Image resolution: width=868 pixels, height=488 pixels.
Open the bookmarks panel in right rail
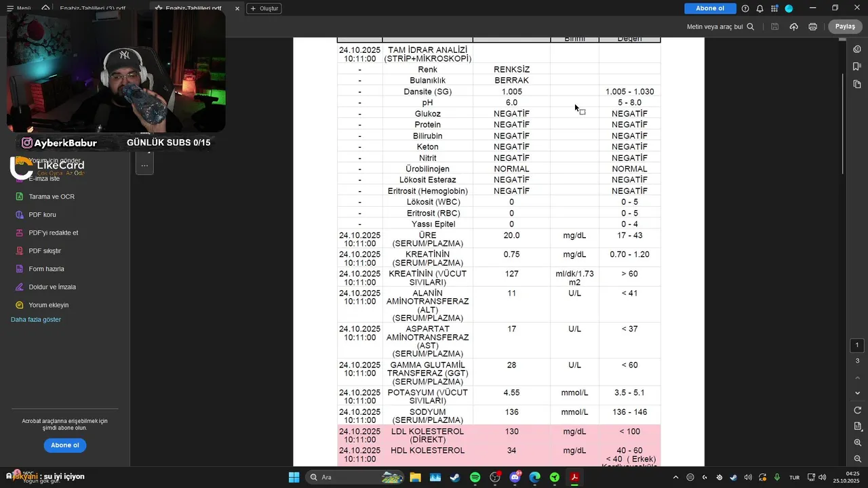(x=857, y=66)
